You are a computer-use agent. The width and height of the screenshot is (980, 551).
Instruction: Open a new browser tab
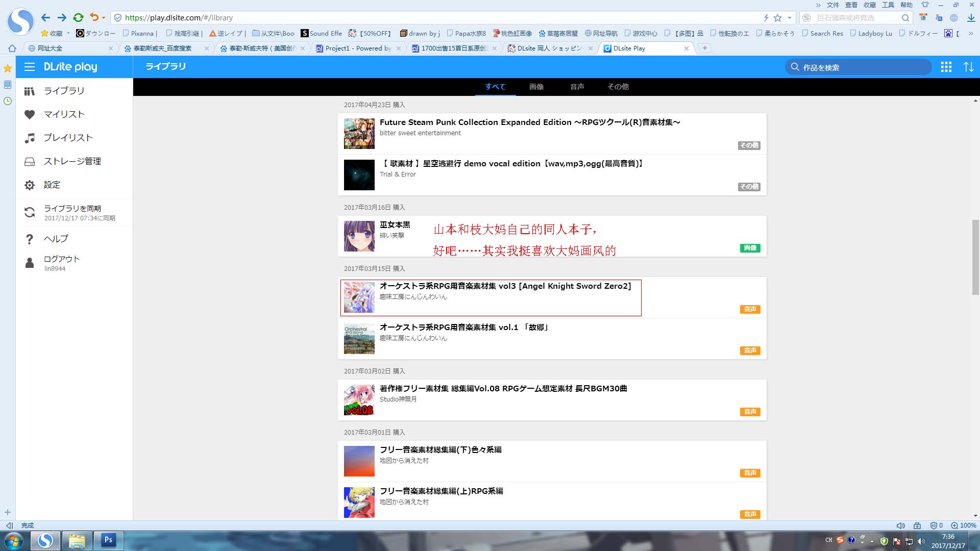tap(705, 48)
